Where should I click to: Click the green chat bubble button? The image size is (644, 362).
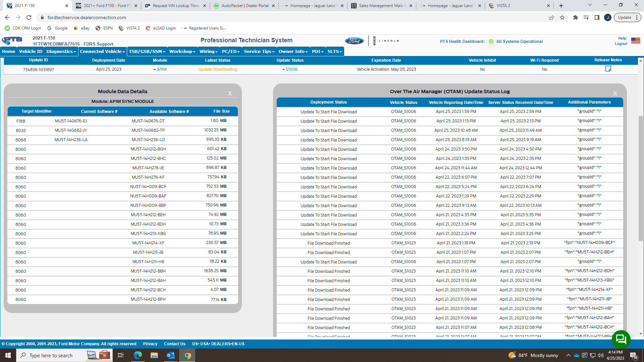point(621,339)
